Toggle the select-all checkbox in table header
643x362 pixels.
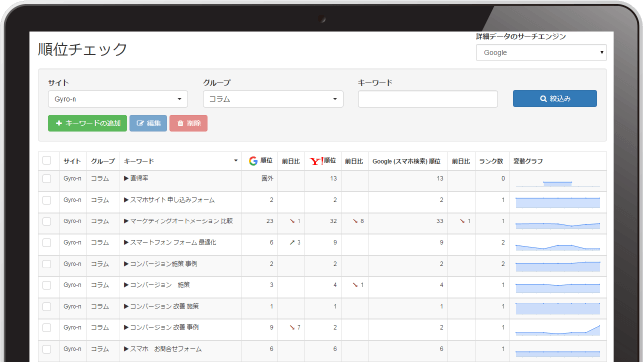tap(47, 161)
